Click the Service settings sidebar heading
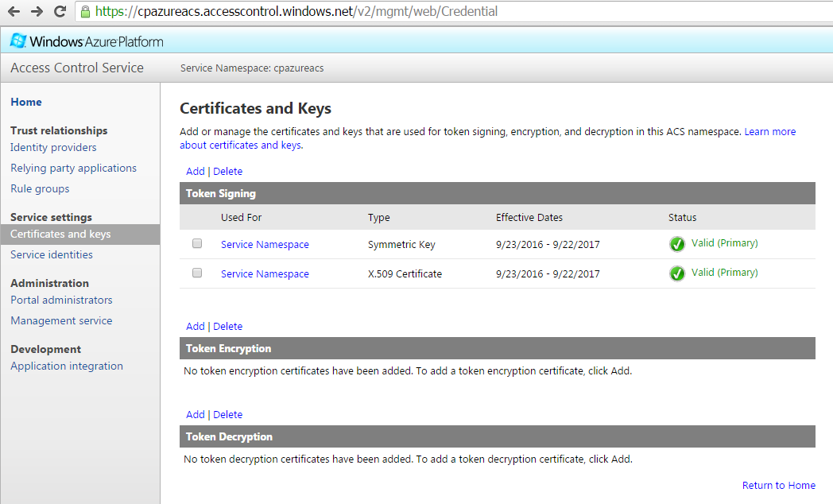Image resolution: width=833 pixels, height=504 pixels. pyautogui.click(x=51, y=217)
